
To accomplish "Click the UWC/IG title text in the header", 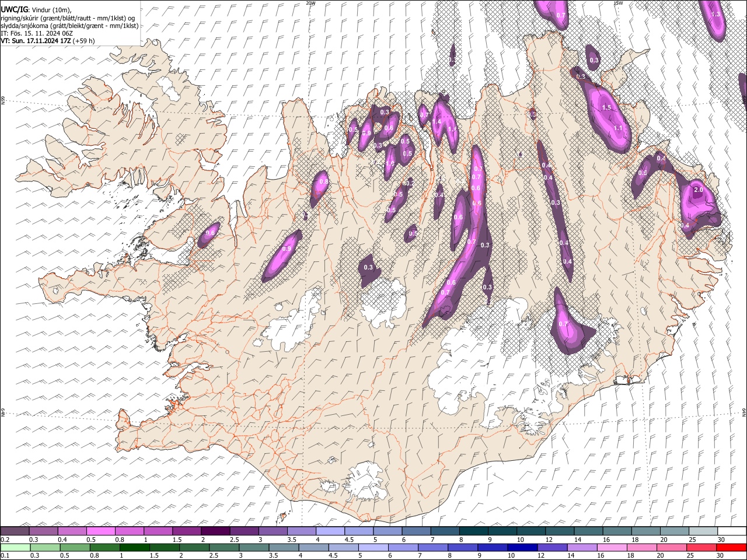I will click(x=15, y=9).
